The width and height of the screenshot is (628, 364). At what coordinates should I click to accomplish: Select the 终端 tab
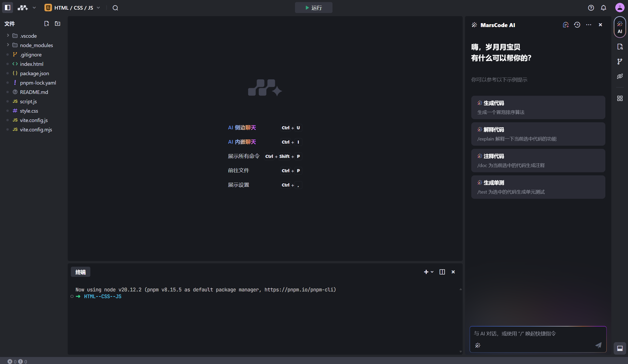pos(80,272)
